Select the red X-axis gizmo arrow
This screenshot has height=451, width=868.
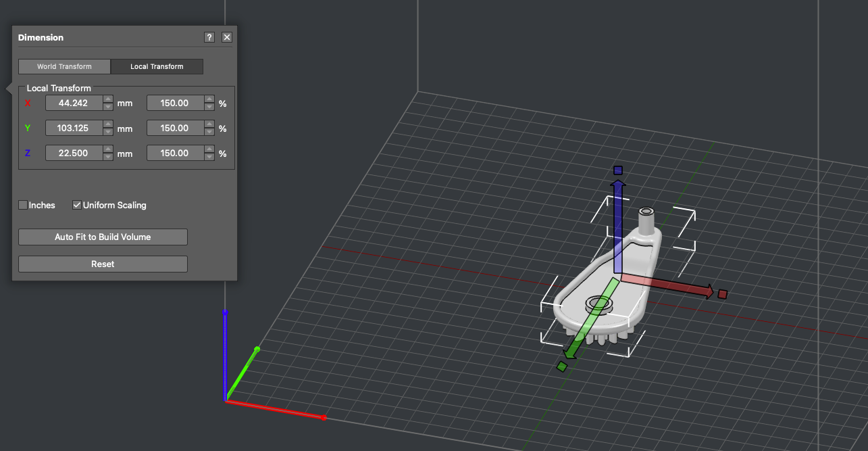click(667, 285)
